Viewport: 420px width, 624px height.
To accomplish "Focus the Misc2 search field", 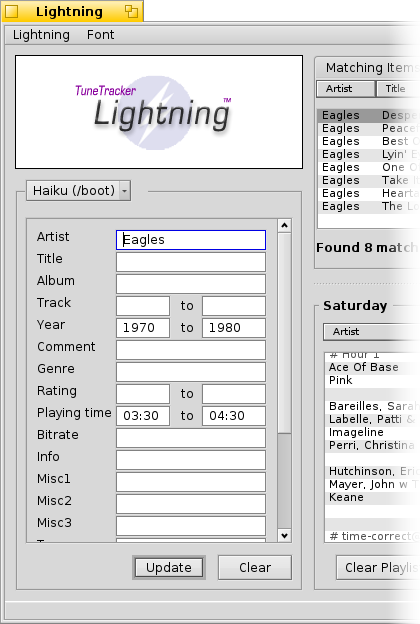I will tap(191, 504).
